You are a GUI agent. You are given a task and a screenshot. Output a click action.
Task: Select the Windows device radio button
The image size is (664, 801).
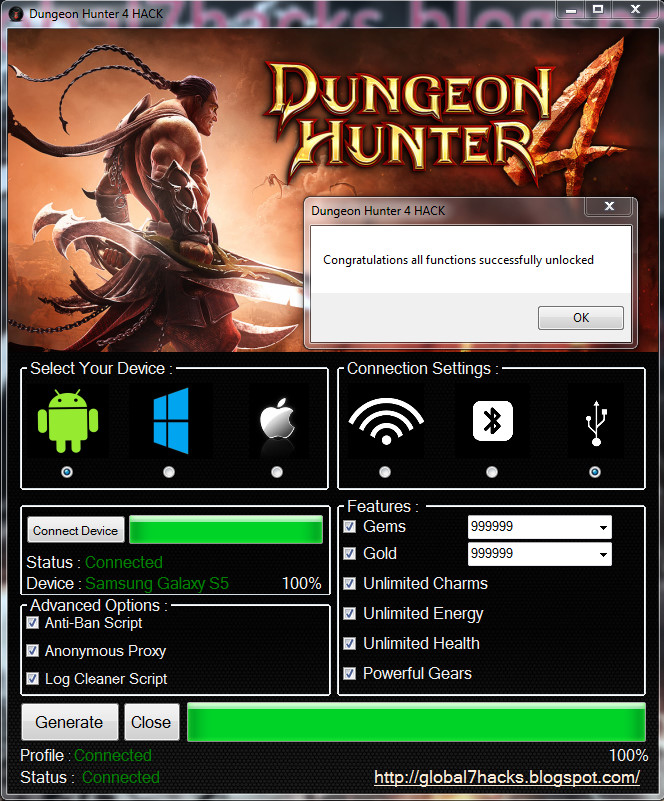pos(169,472)
